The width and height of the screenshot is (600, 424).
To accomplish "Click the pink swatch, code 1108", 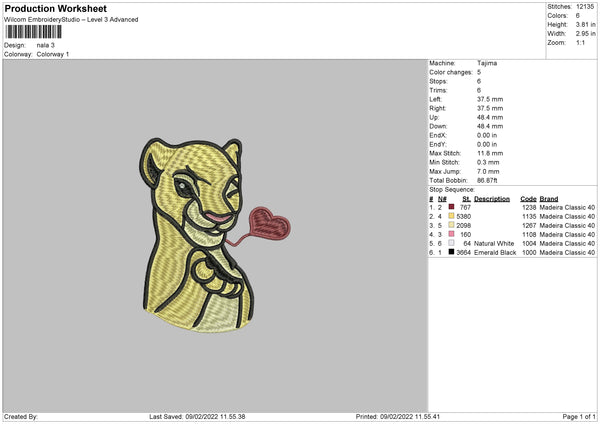I will 451,234.
